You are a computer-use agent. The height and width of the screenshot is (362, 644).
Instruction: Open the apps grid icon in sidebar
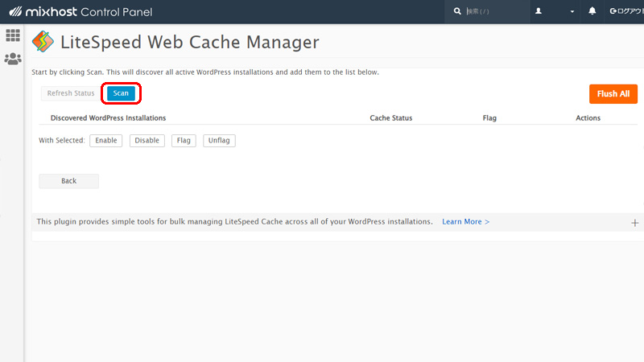click(13, 35)
